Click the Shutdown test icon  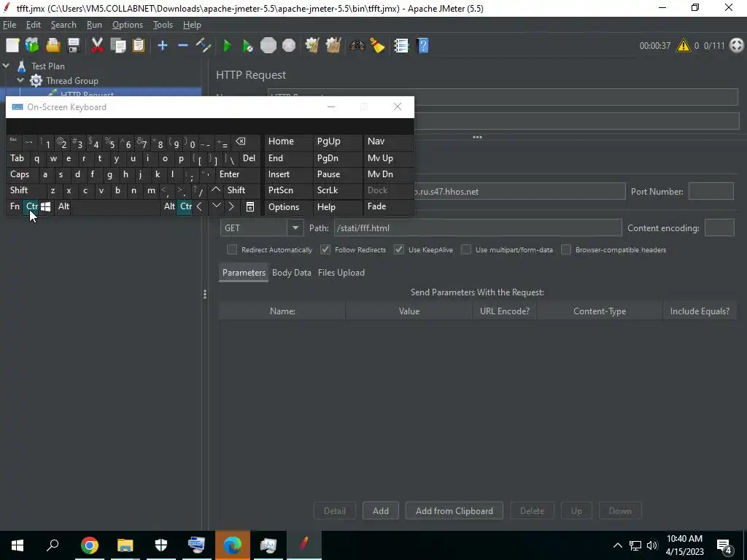pyautogui.click(x=289, y=46)
